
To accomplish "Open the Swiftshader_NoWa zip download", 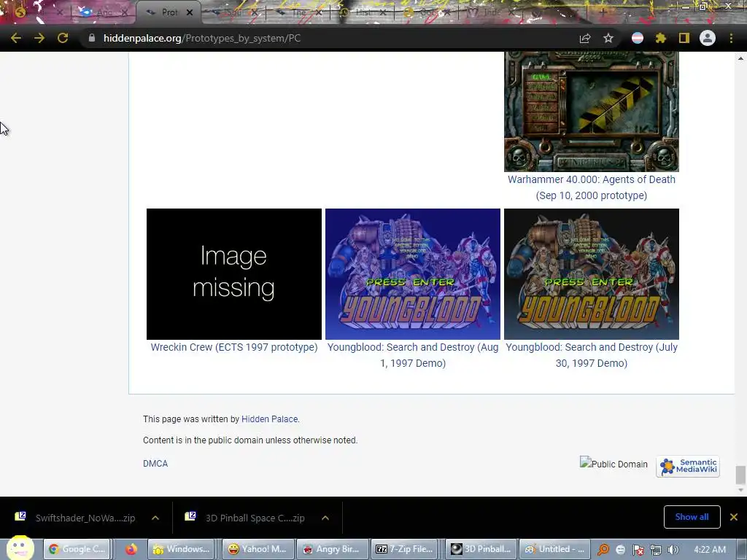I will click(x=76, y=518).
